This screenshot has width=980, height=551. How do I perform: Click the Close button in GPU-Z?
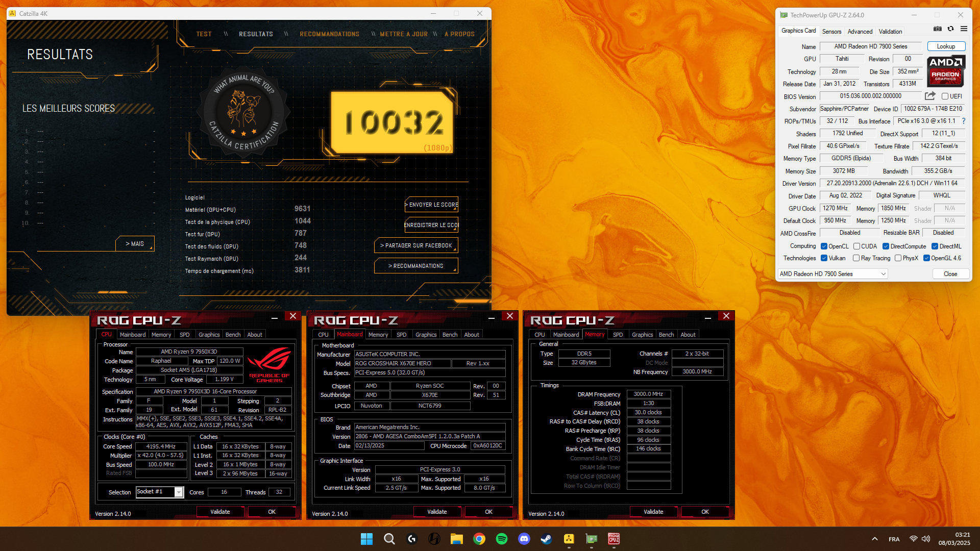[950, 274]
